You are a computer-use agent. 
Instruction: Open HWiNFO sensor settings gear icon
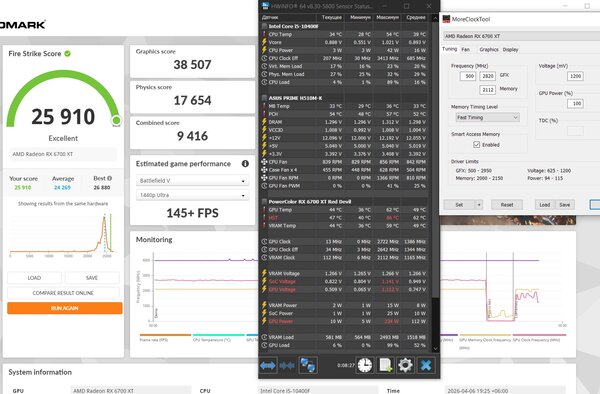pos(405,365)
